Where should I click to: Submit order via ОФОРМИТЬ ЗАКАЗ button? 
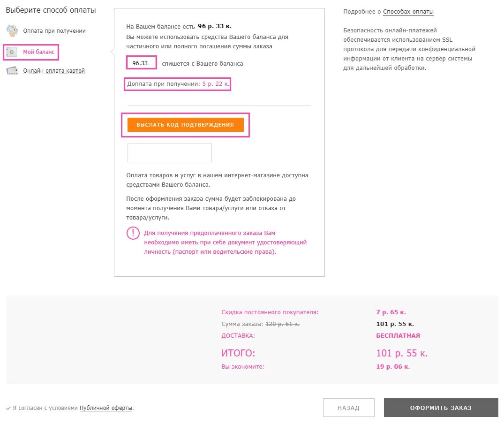[441, 408]
